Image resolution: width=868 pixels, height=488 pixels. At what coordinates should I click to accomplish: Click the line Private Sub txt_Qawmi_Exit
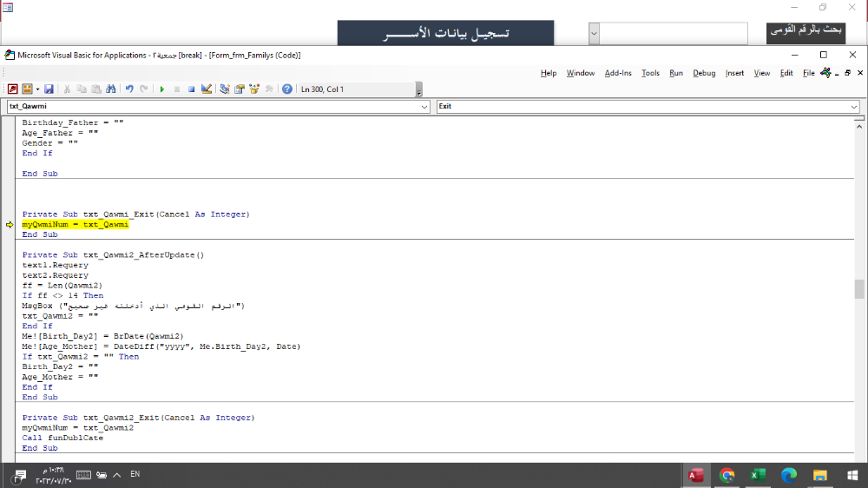(135, 214)
